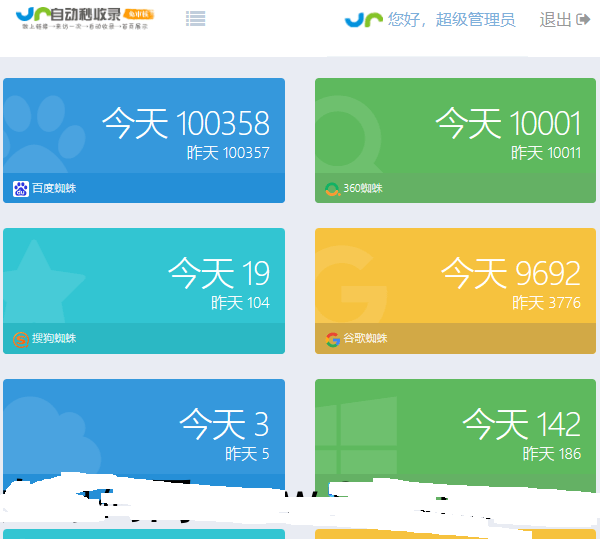
Task: Select the 今天 9692 value
Action: point(511,273)
